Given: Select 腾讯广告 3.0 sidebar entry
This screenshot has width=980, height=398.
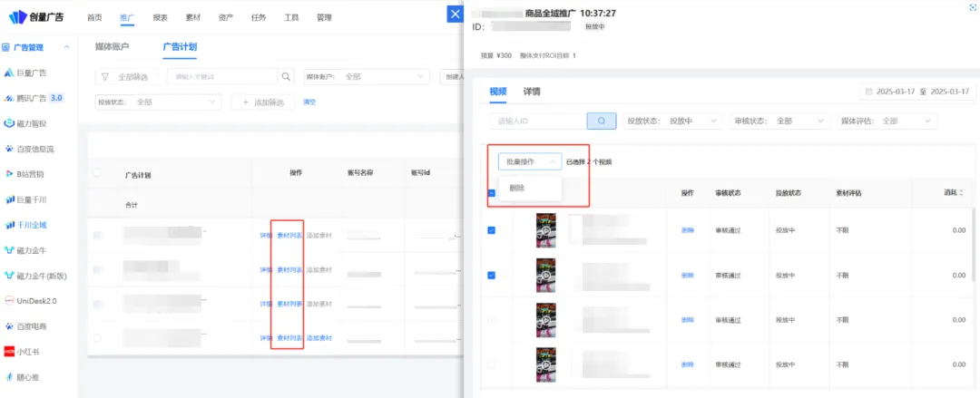Looking at the screenshot, I should [39, 98].
